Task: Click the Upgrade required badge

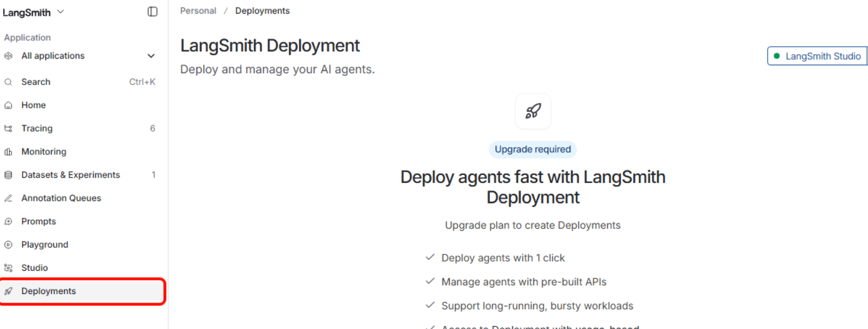Action: (532, 149)
